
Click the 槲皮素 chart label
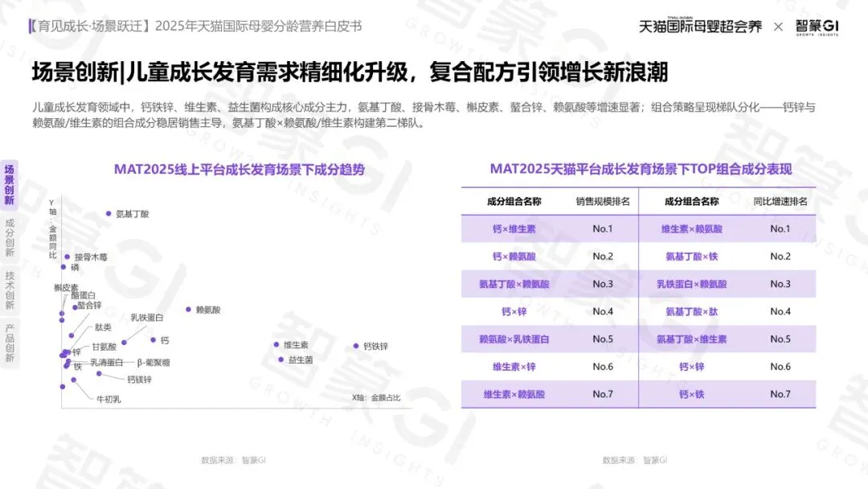(x=65, y=287)
